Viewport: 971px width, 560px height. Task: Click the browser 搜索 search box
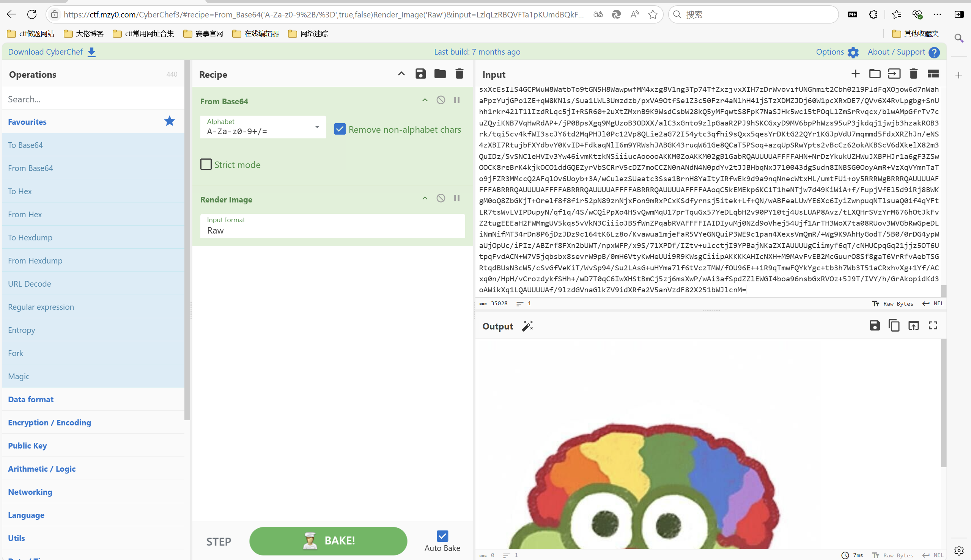tap(753, 15)
